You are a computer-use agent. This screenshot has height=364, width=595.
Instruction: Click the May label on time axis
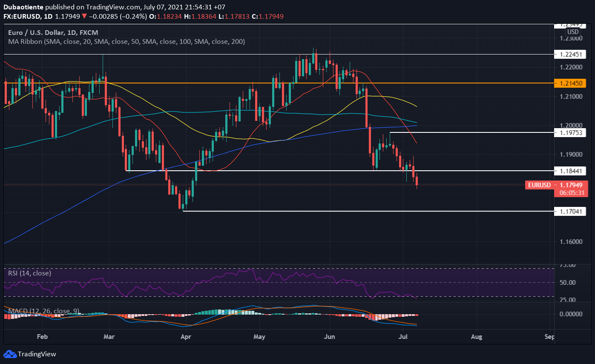(x=259, y=336)
